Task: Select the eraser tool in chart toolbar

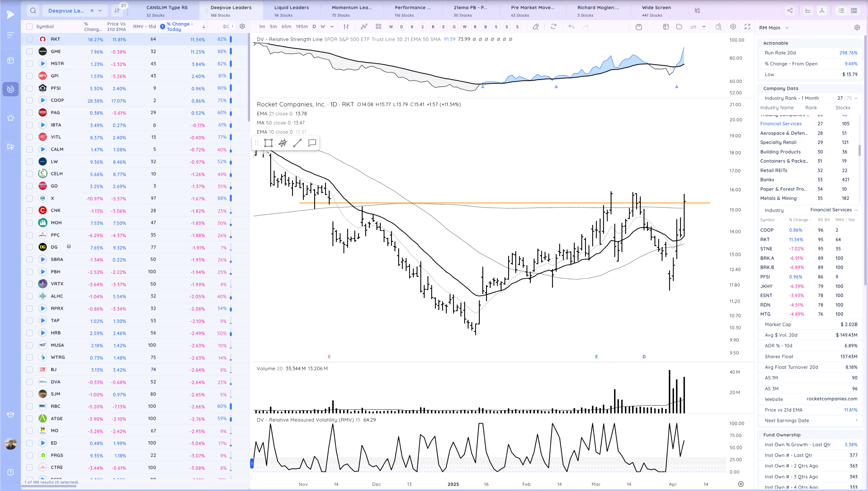Action: pyautogui.click(x=536, y=27)
